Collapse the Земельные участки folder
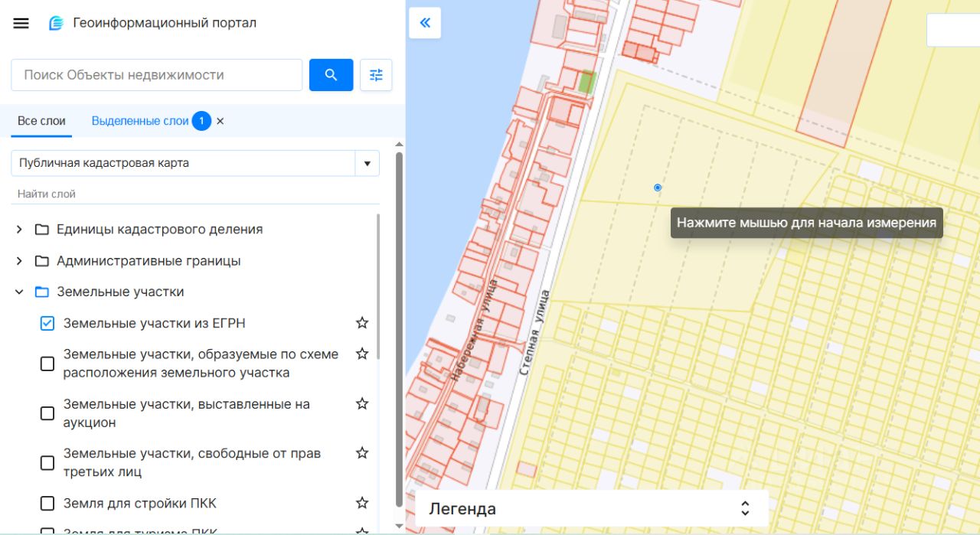The width and height of the screenshot is (980, 535). [19, 292]
